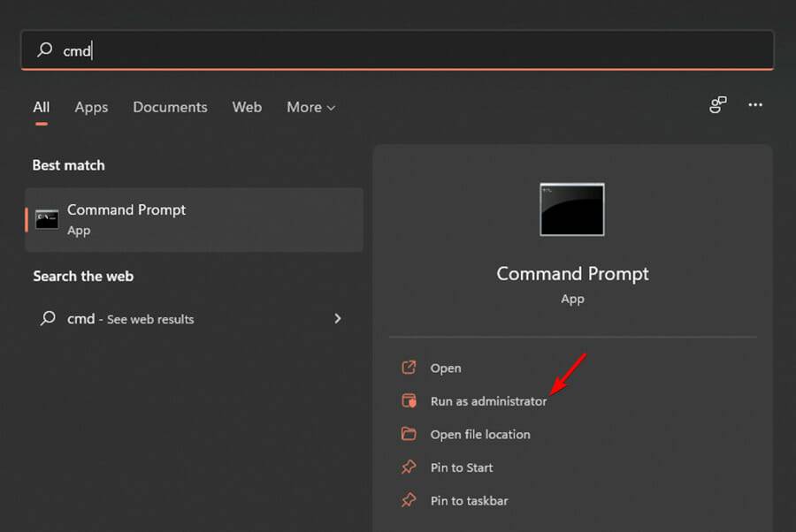Click the search magnifier icon in search box
This screenshot has width=796, height=532.
[45, 49]
